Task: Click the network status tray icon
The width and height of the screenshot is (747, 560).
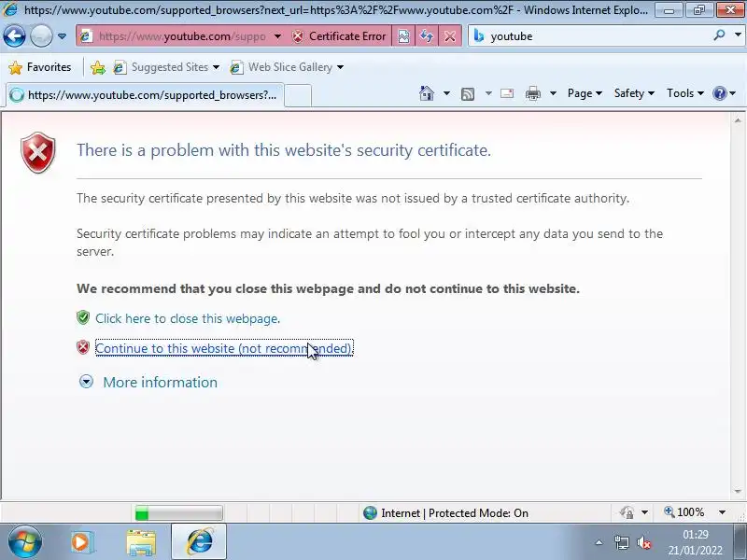Action: click(621, 542)
